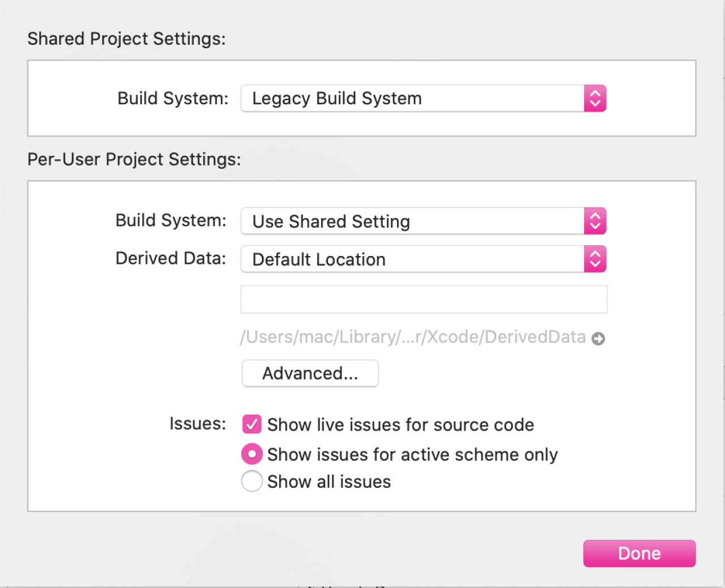This screenshot has height=588, width=725.
Task: Select Show issues for active scheme only
Action: pyautogui.click(x=251, y=454)
